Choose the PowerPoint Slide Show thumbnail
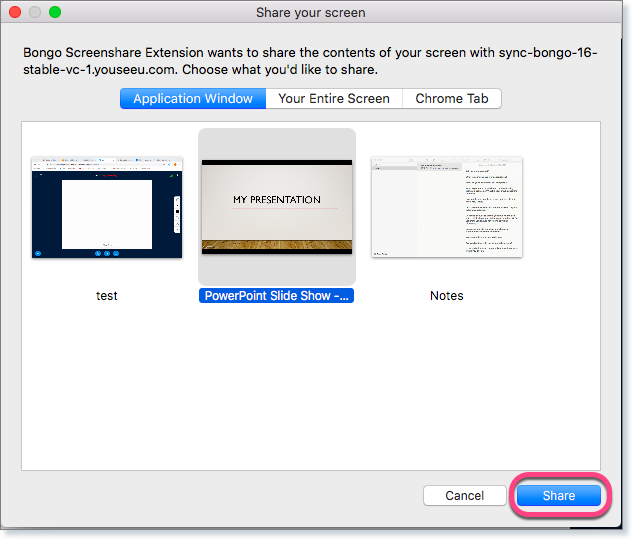Image resolution: width=633 pixels, height=540 pixels. pos(277,206)
